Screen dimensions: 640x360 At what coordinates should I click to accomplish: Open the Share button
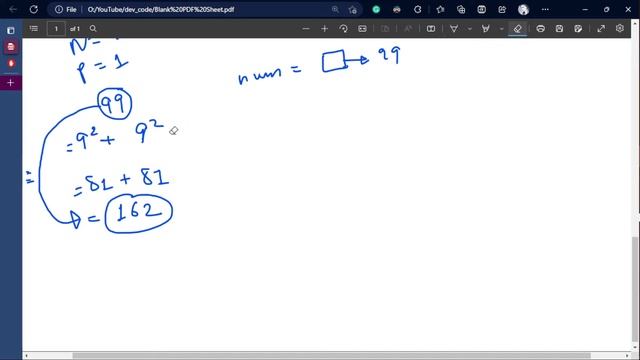(x=502, y=9)
